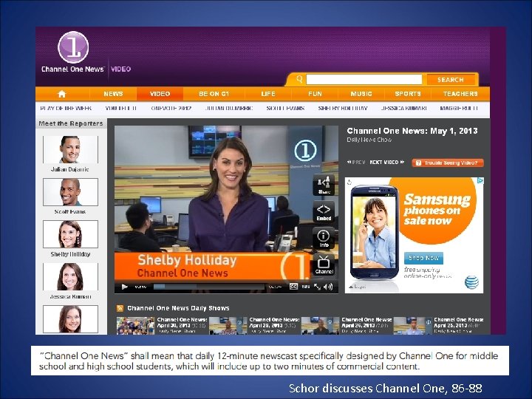Open the Embed code option on video
Image resolution: width=532 pixels, height=399 pixels.
click(324, 212)
